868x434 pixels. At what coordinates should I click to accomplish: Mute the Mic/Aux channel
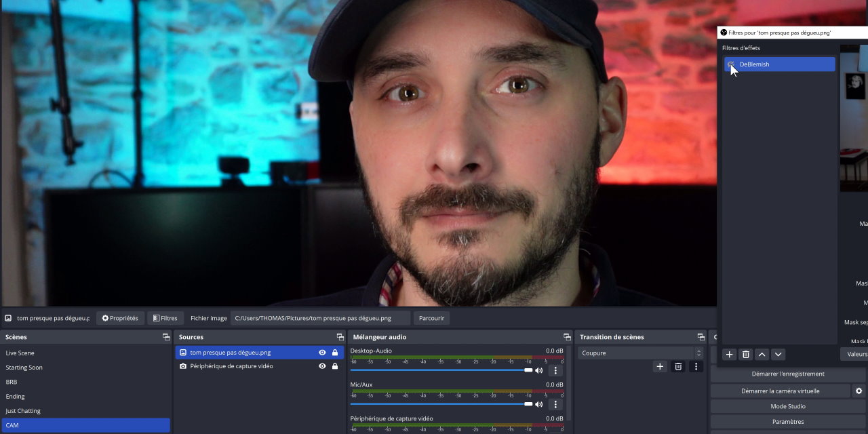(x=539, y=404)
